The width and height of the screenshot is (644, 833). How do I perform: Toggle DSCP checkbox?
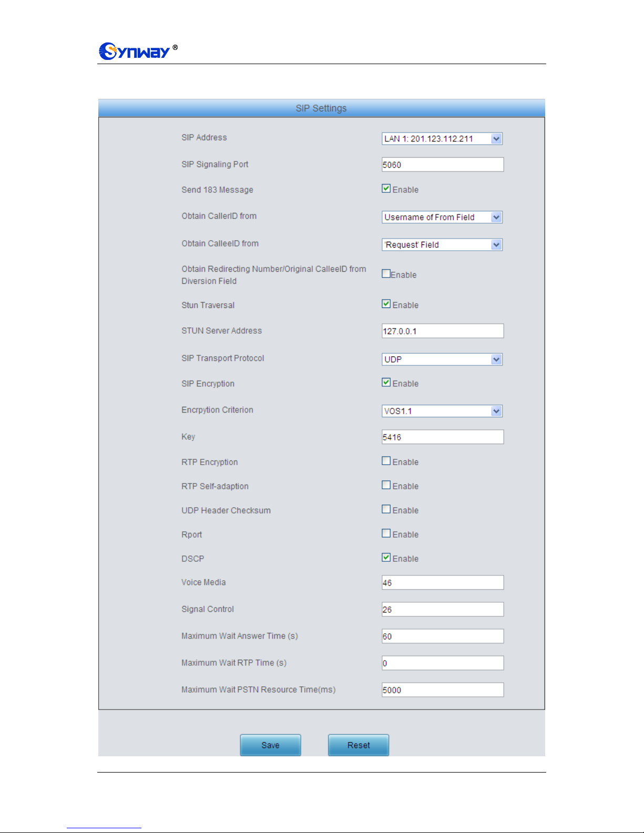click(386, 558)
